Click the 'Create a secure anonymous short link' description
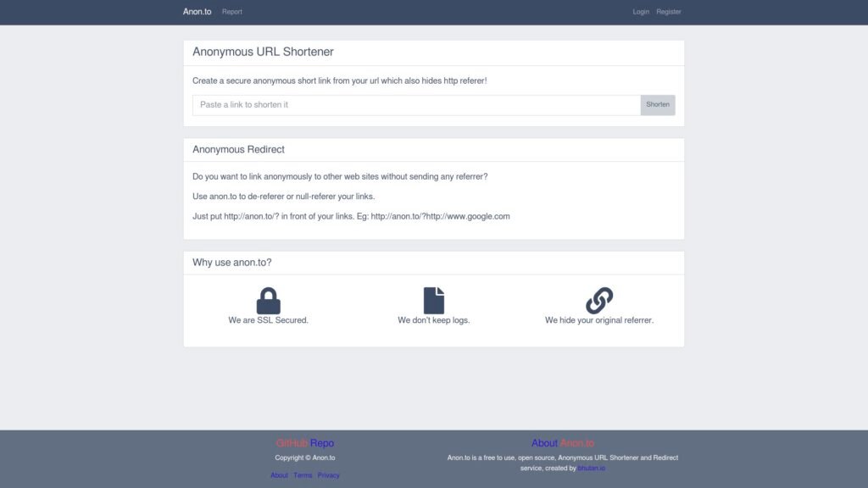 (x=340, y=80)
